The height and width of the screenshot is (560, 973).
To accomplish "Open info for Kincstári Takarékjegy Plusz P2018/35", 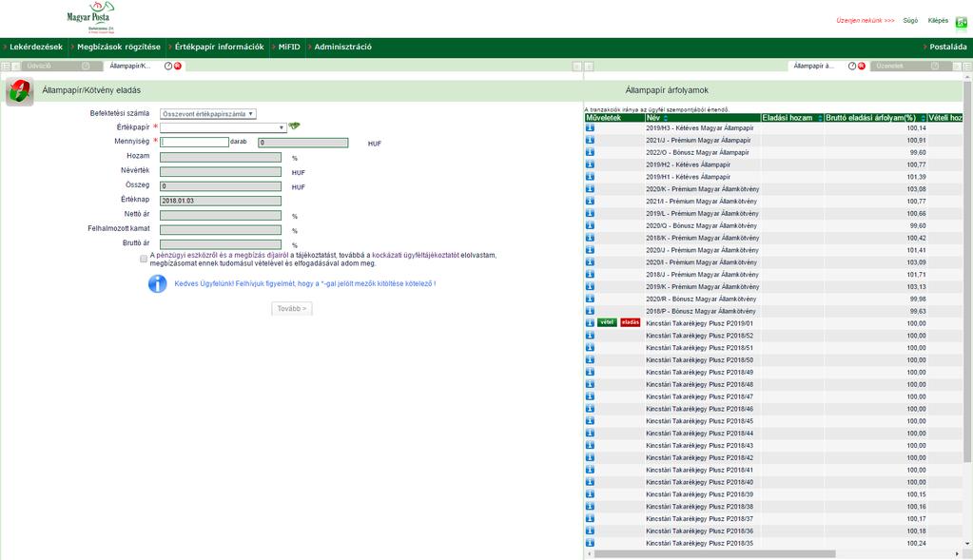I will coord(590,543).
